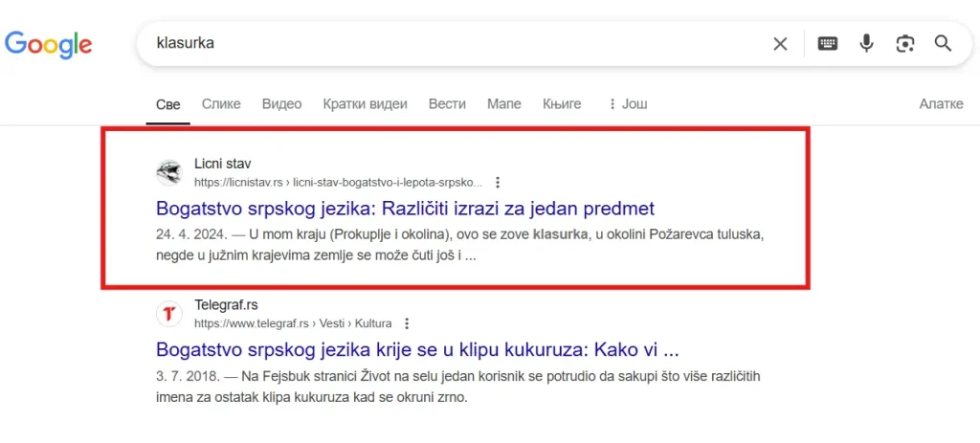Click the magnifying glass search button
The height and width of the screenshot is (443, 980).
coord(943,43)
